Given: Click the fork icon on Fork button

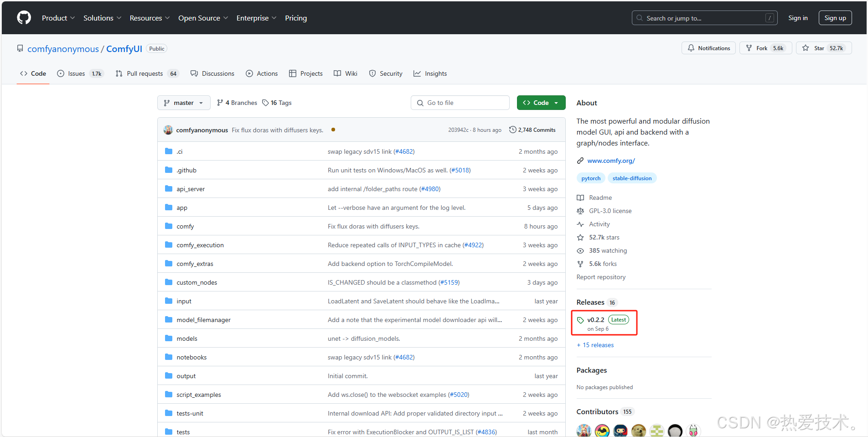Looking at the screenshot, I should (749, 48).
